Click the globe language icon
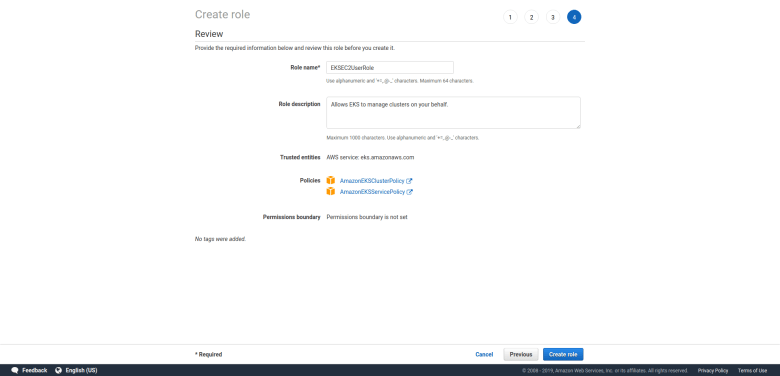780x376 pixels. tap(59, 371)
